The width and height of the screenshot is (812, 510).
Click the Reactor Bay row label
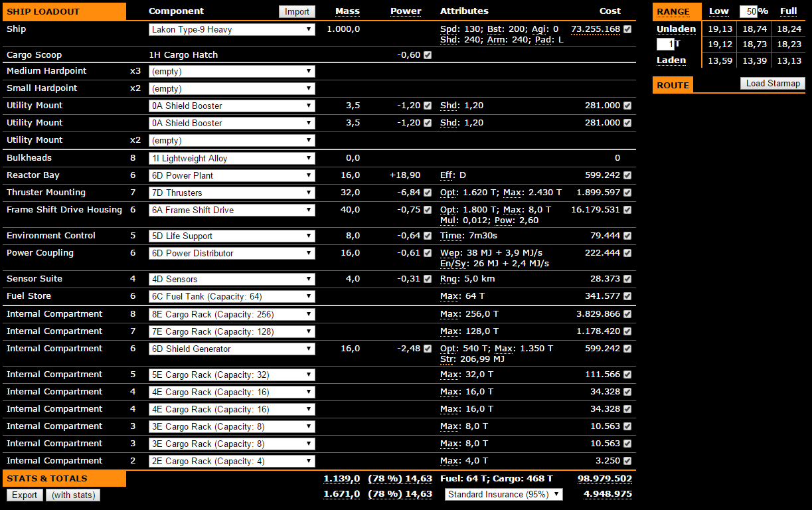tap(33, 175)
